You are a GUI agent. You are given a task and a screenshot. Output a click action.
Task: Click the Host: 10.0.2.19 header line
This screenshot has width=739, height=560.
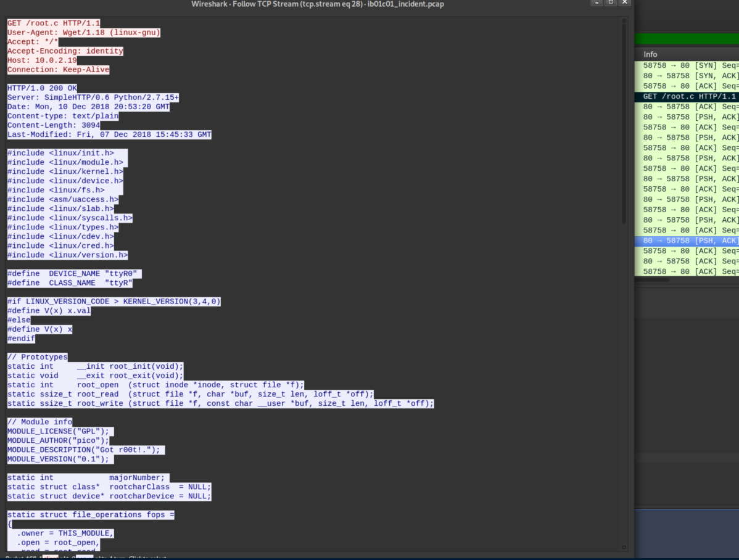[x=42, y=60]
